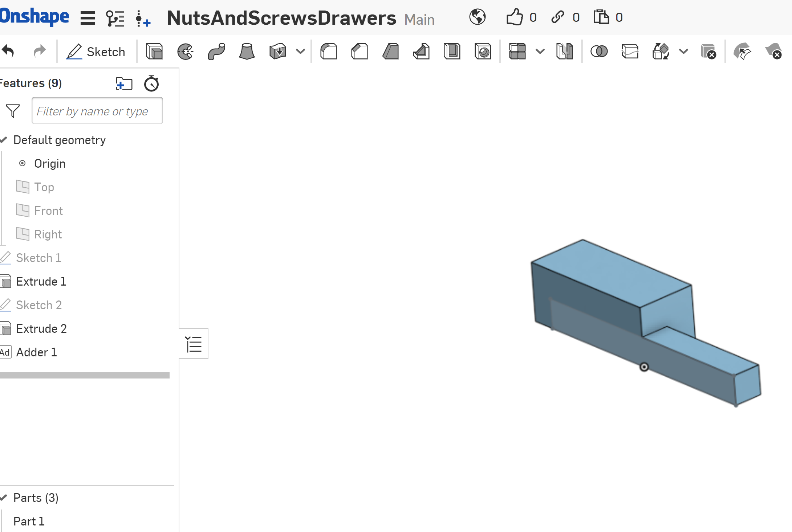The image size is (792, 532).
Task: Click the undo arrow
Action: (8, 51)
